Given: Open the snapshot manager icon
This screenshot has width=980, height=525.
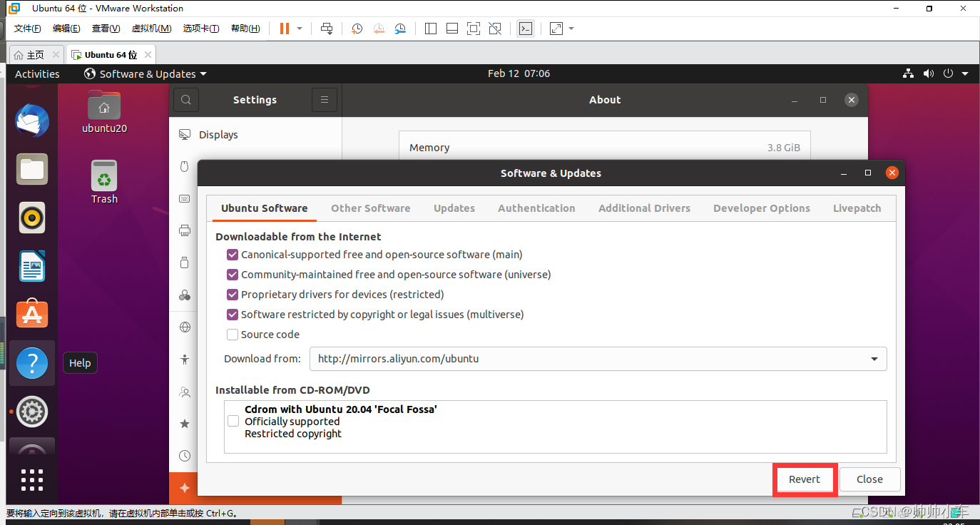Looking at the screenshot, I should click(x=400, y=29).
